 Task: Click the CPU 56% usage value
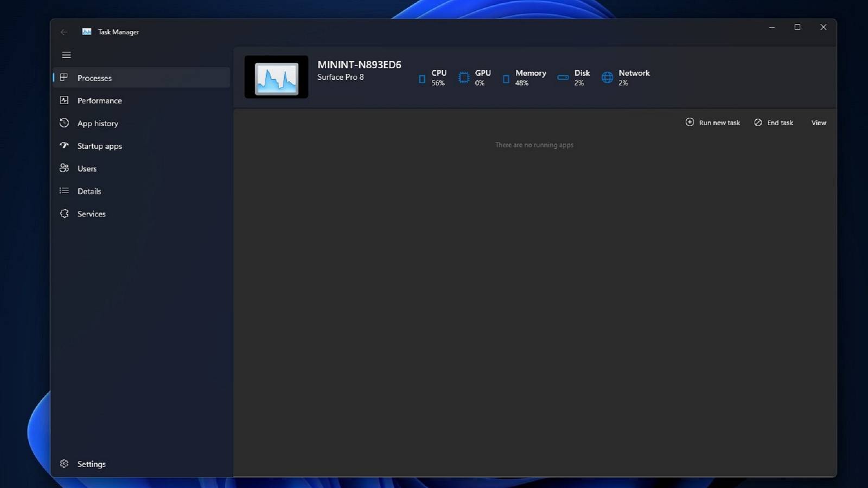click(438, 83)
